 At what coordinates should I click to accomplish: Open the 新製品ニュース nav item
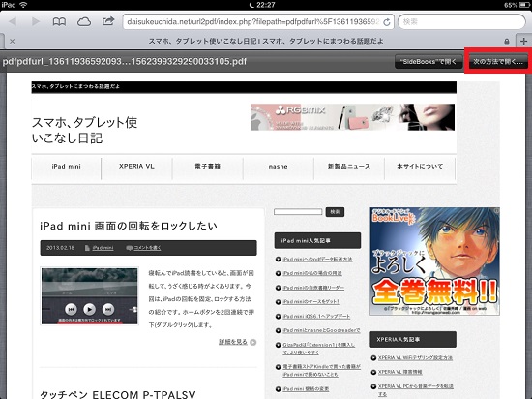coord(349,167)
